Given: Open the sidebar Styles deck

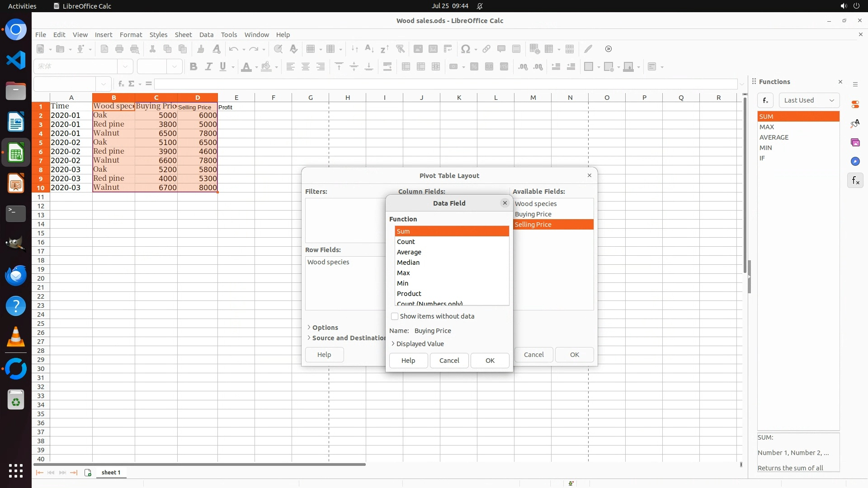Looking at the screenshot, I should pos(855,123).
